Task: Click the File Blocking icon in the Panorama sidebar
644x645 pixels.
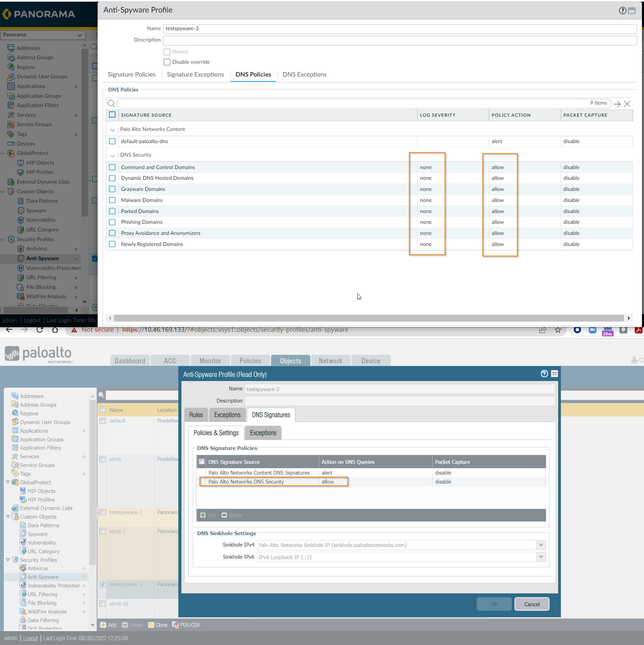Action: coord(21,287)
